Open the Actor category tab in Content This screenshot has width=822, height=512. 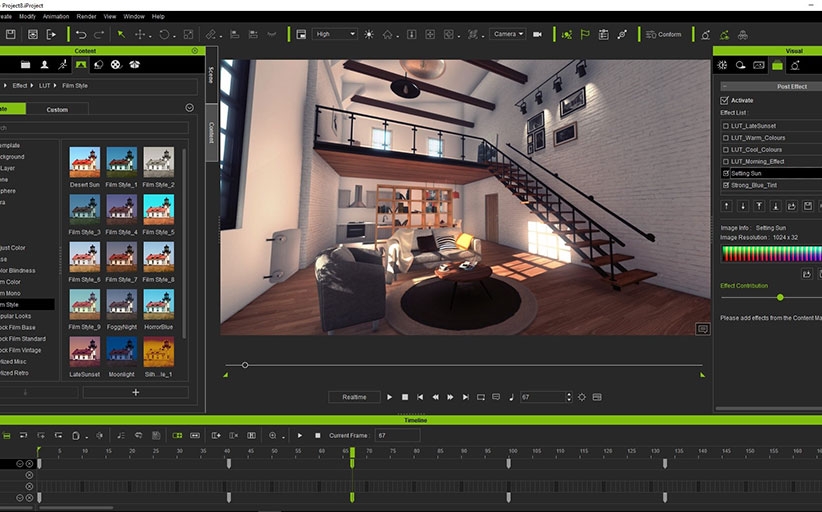[42, 64]
